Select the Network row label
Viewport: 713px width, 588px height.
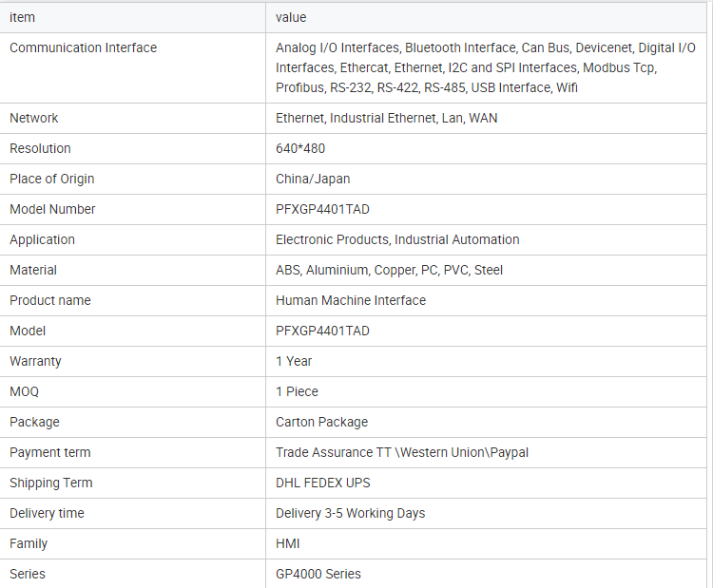[x=33, y=118]
